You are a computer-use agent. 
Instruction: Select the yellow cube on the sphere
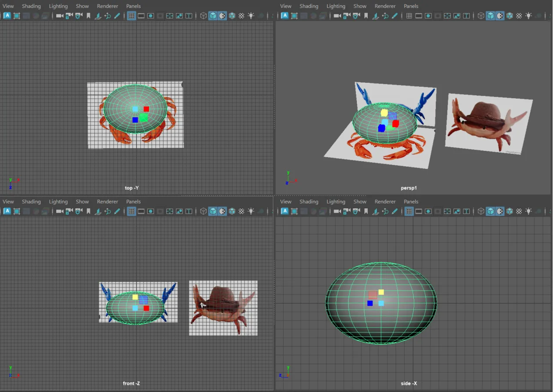(x=384, y=113)
